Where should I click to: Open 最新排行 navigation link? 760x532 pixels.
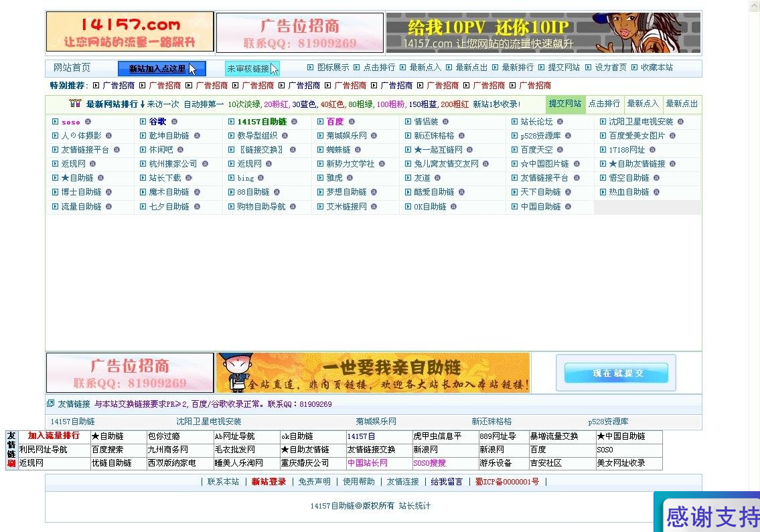518,68
